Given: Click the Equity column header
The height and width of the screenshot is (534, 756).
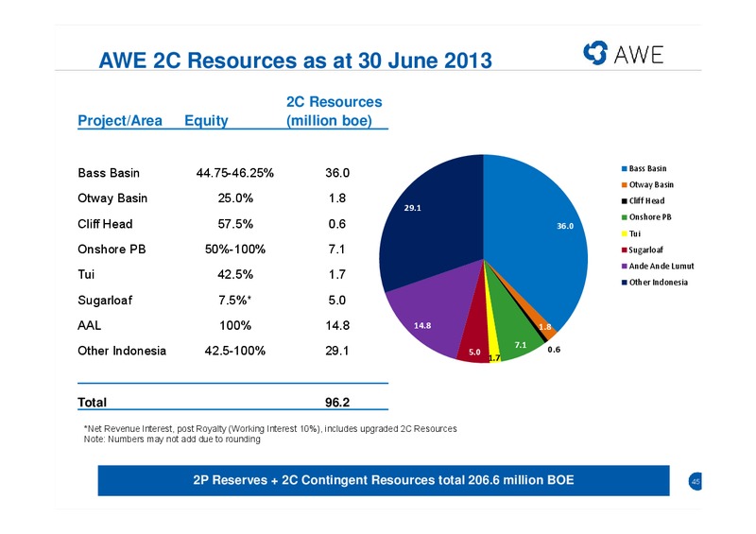Looking at the screenshot, I should [206, 121].
